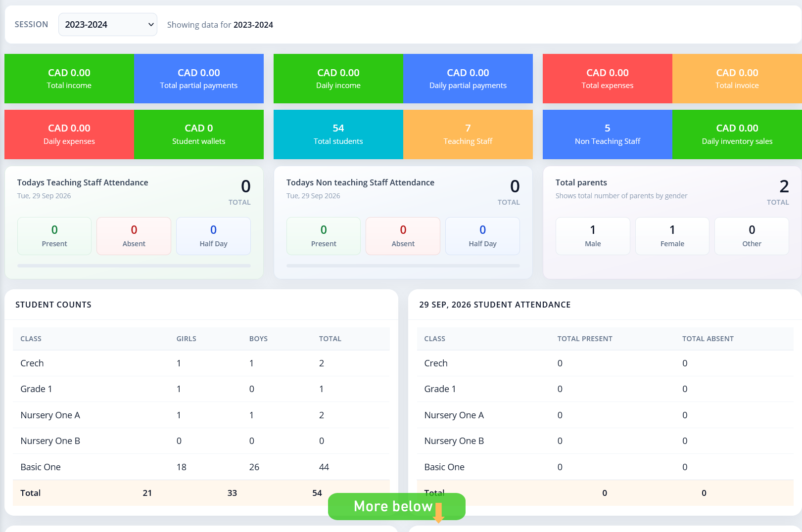Select Grade 1 row in Student Counts table
The image size is (802, 532).
201,389
